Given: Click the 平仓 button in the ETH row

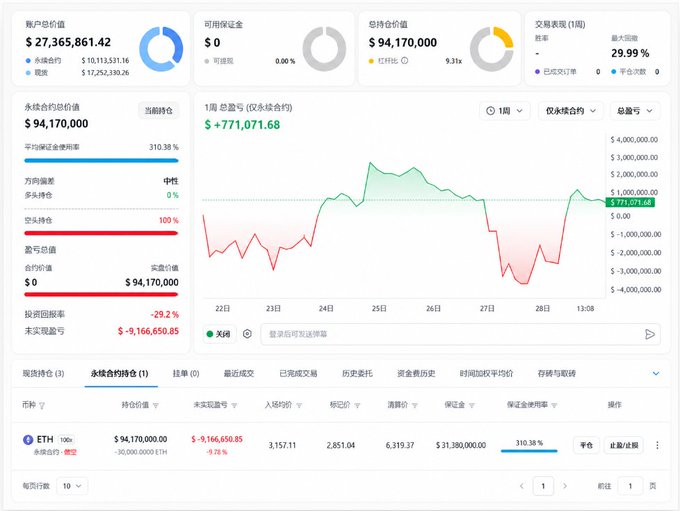Looking at the screenshot, I should pos(586,445).
